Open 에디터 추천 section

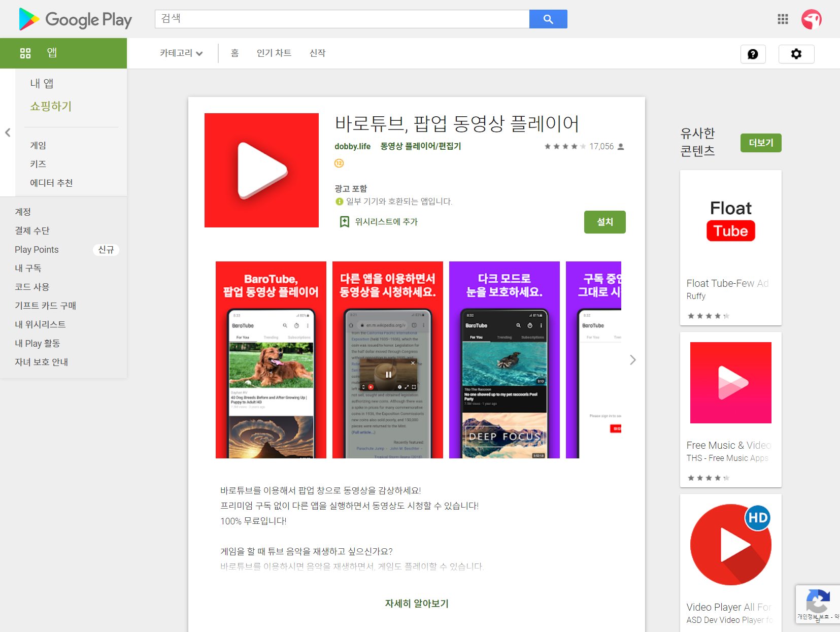51,183
